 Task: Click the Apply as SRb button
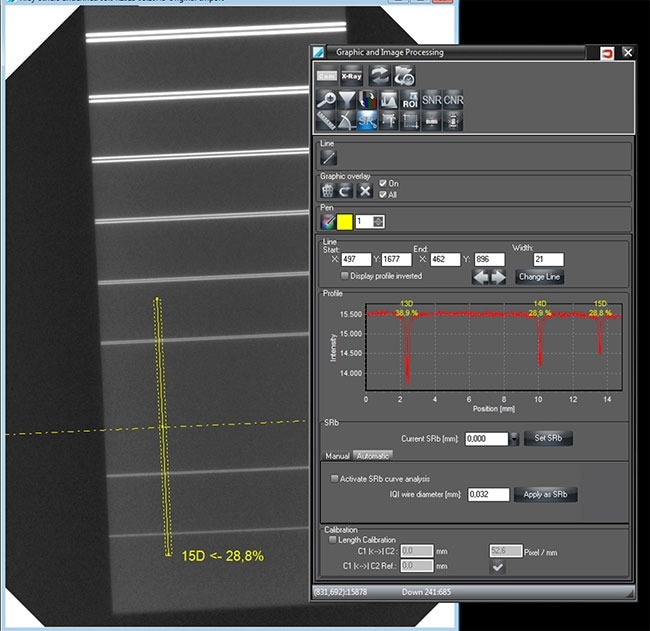[x=545, y=494]
